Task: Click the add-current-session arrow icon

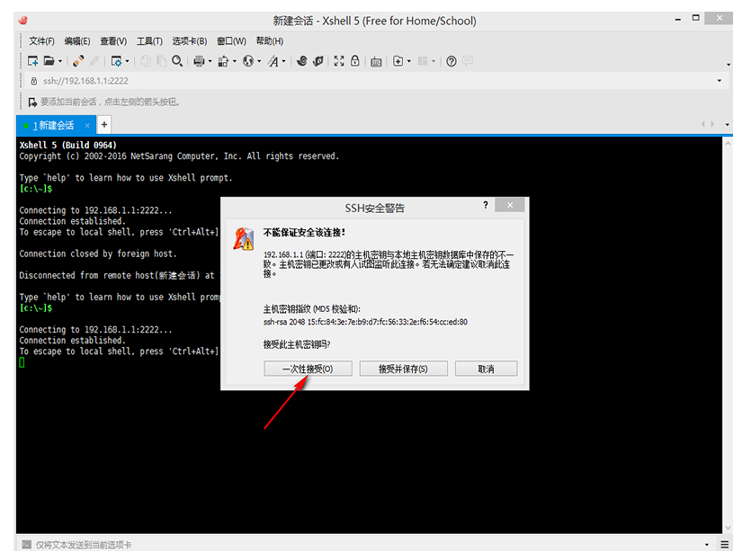Action: click(x=32, y=102)
